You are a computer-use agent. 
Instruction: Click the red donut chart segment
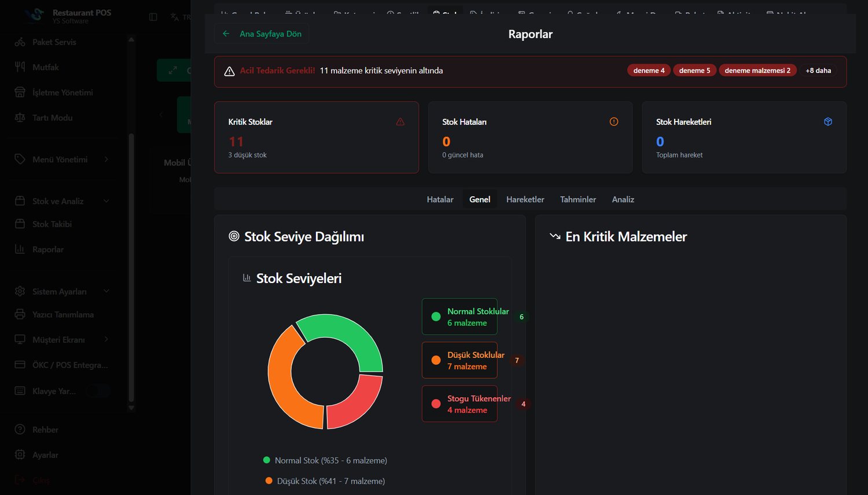(x=359, y=406)
